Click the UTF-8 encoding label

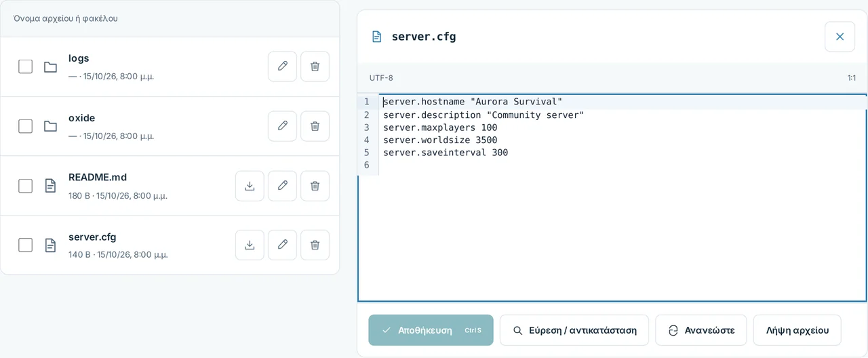click(381, 78)
